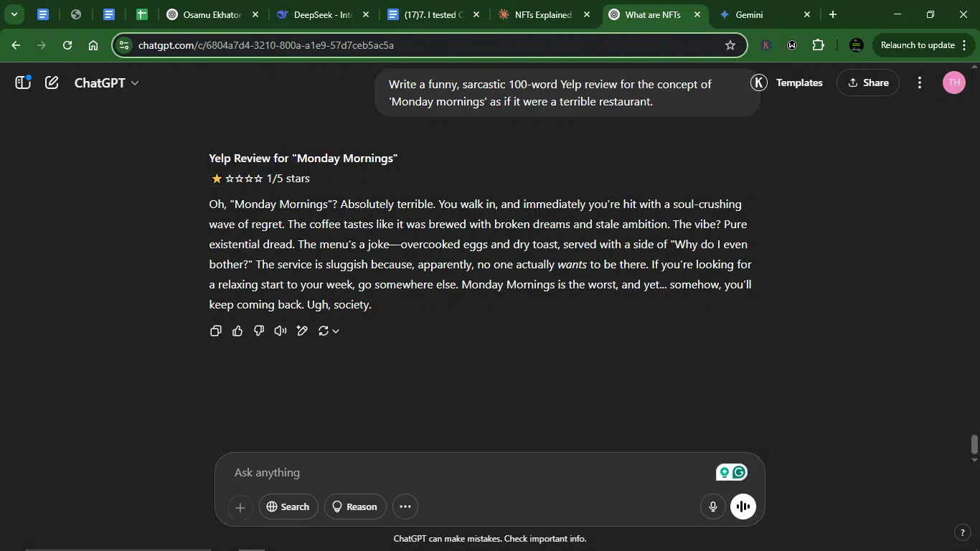The width and height of the screenshot is (980, 551).
Task: Launch voice mode with waveform button
Action: coord(743,507)
